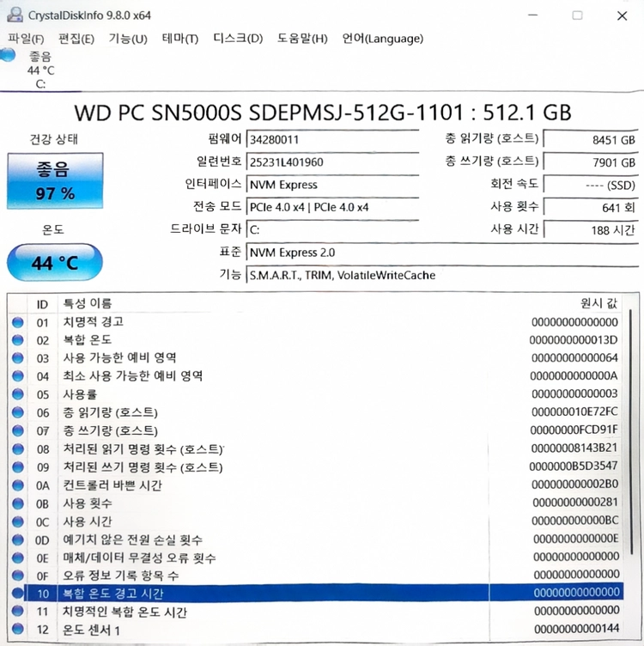Click the 사용 시간 value 188 시간
This screenshot has height=646, width=644.
[x=591, y=230]
